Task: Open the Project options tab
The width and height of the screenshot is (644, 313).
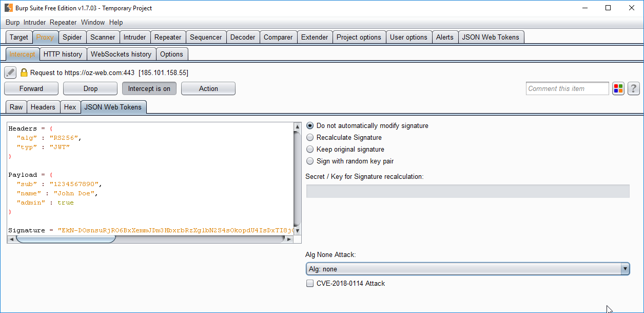Action: [359, 37]
